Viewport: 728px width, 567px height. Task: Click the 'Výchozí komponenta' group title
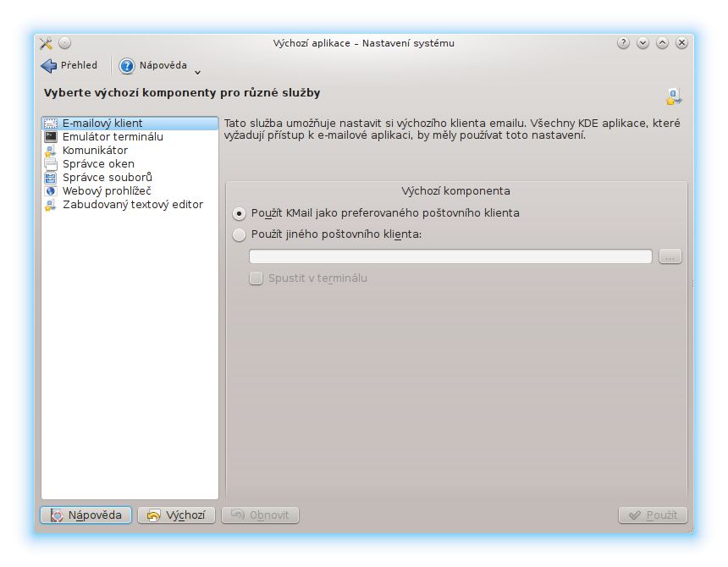pyautogui.click(x=455, y=191)
